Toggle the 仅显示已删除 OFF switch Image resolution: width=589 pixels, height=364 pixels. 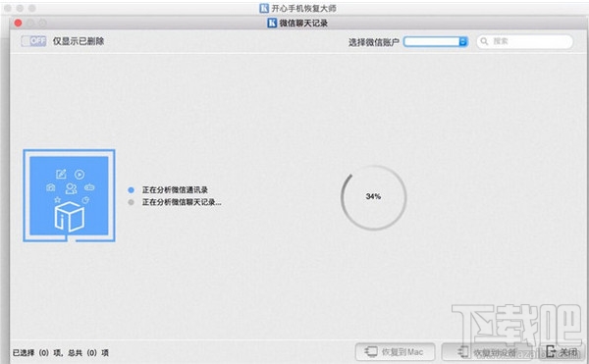click(x=33, y=41)
